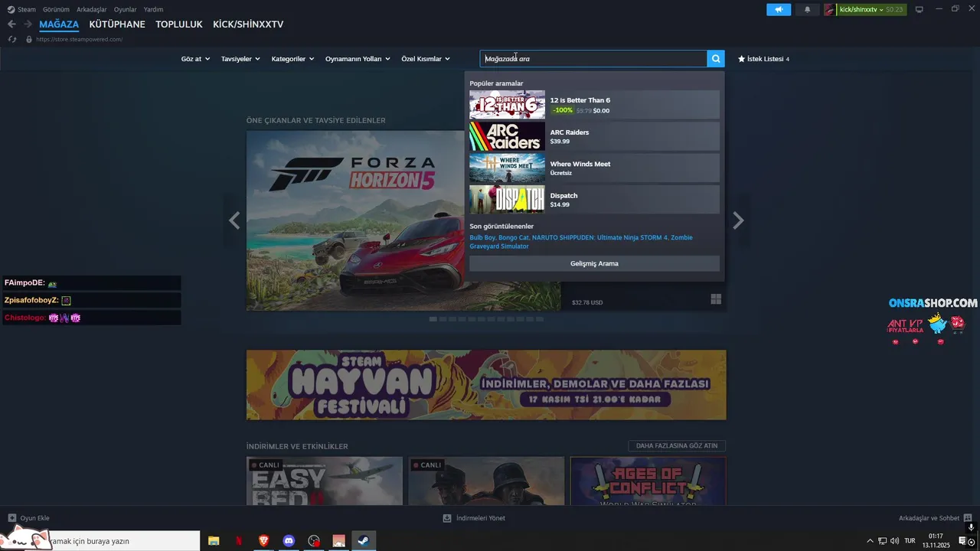Click the plus icon for Oyun Ekle
Viewport: 980px width, 551px height.
click(x=11, y=518)
